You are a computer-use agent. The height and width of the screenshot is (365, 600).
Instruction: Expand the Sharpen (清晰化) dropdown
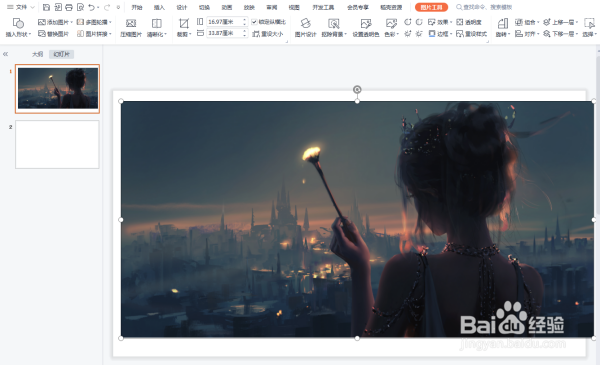coord(165,34)
